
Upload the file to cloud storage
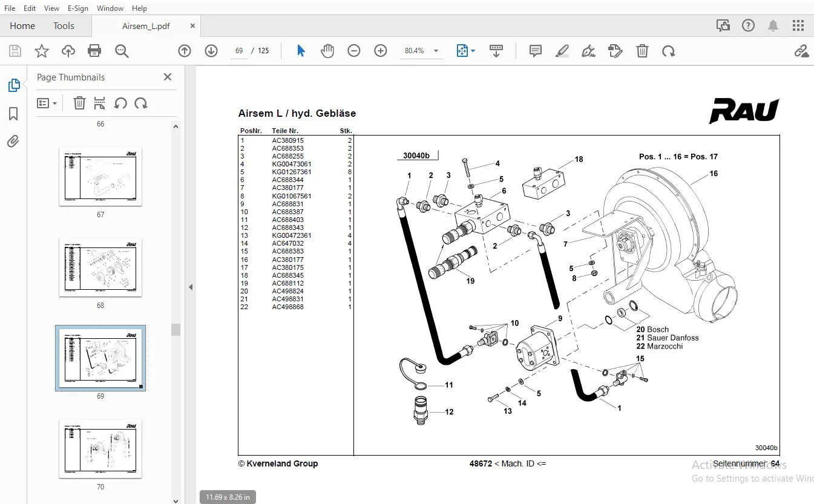[x=68, y=51]
